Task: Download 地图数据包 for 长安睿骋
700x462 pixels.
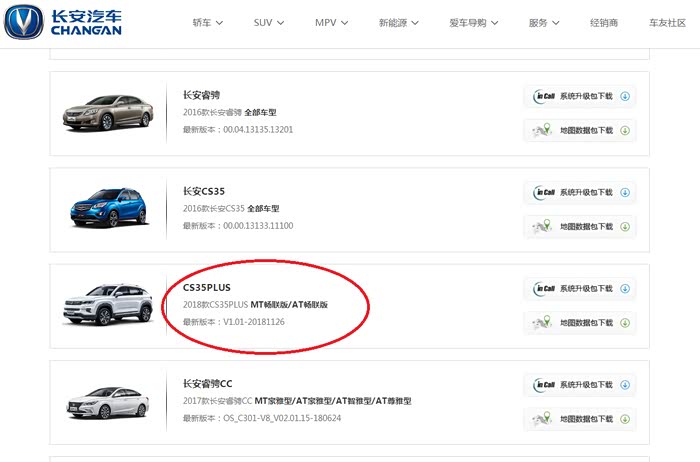Action: (580, 130)
